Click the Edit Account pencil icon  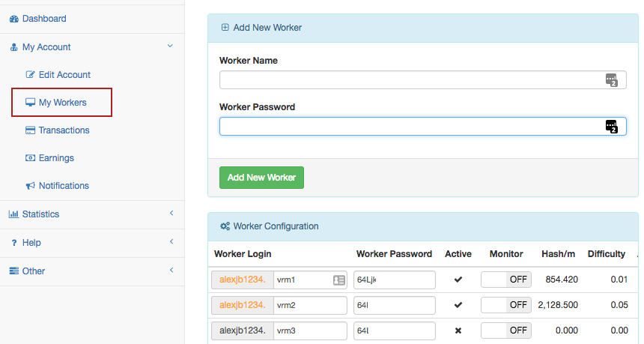point(31,75)
